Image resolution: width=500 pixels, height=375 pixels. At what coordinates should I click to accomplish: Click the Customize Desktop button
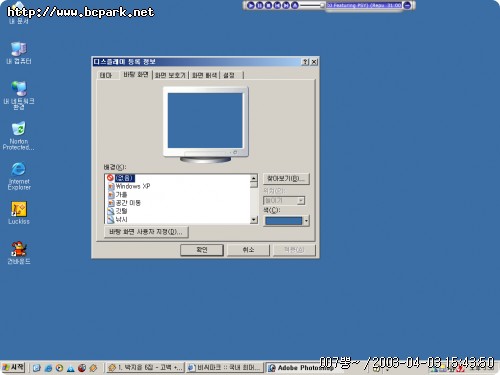coord(146,232)
